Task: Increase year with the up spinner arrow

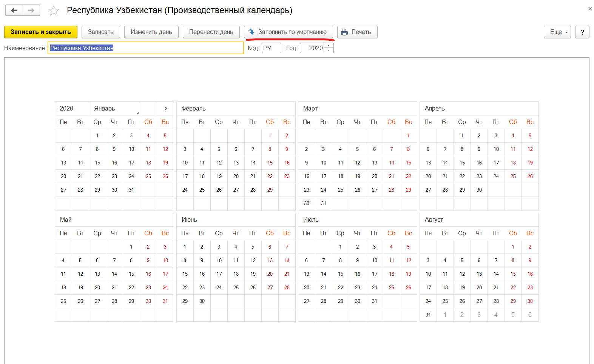Action: [329, 46]
